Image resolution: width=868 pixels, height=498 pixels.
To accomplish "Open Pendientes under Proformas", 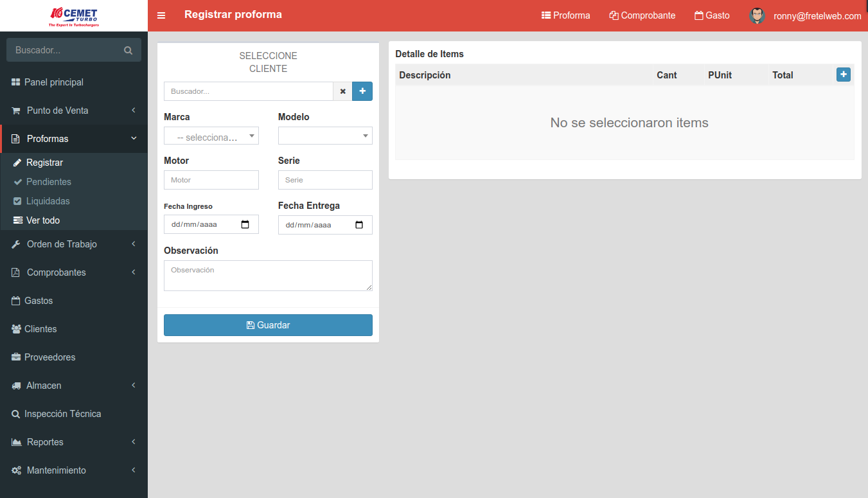I will pyautogui.click(x=48, y=182).
